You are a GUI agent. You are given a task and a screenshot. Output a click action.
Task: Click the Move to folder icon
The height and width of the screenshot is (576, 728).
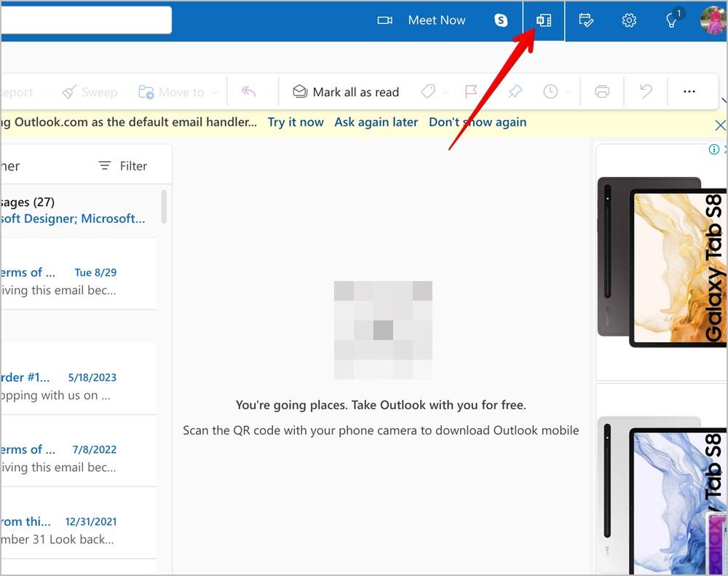coord(146,92)
